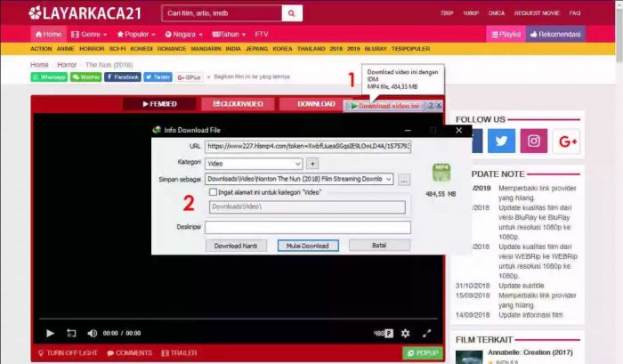The height and width of the screenshot is (364, 623).
Task: Go to Home in navigation bar
Action: point(48,34)
